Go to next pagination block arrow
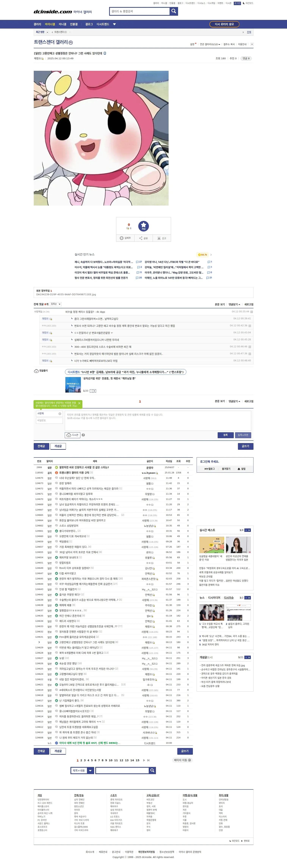 tap(144, 760)
